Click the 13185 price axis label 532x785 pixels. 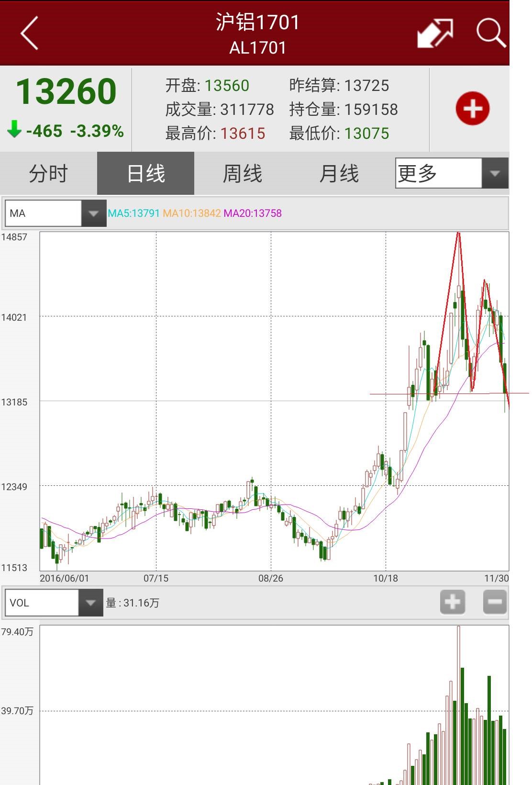14,402
